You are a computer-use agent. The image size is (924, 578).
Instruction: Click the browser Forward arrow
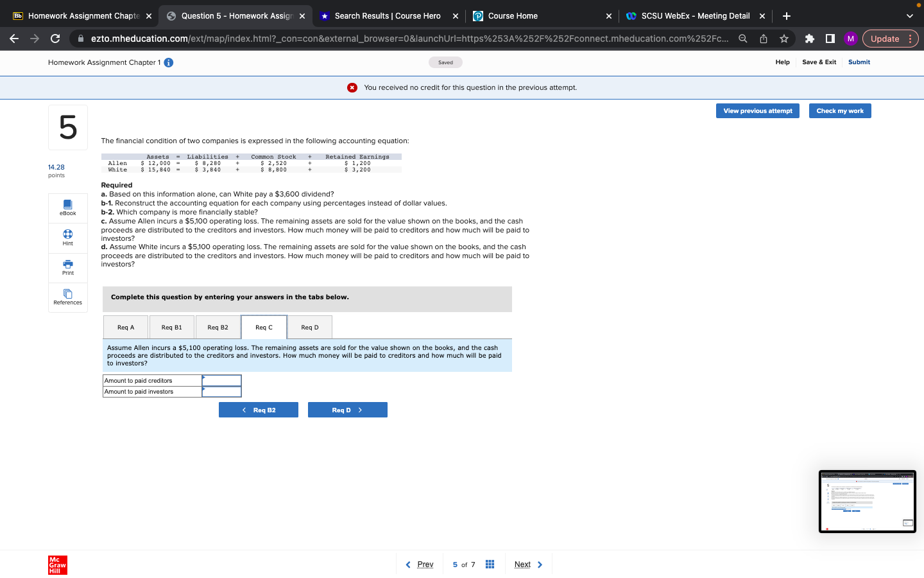point(35,39)
